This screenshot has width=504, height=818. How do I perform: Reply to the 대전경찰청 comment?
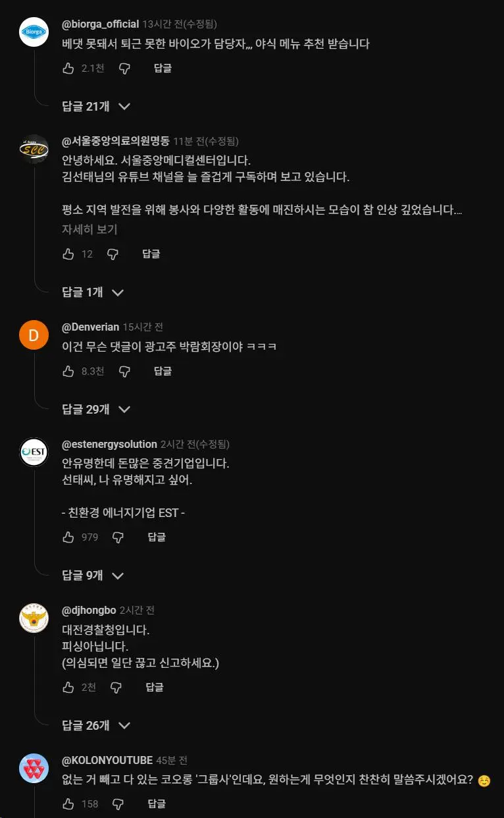(x=155, y=687)
